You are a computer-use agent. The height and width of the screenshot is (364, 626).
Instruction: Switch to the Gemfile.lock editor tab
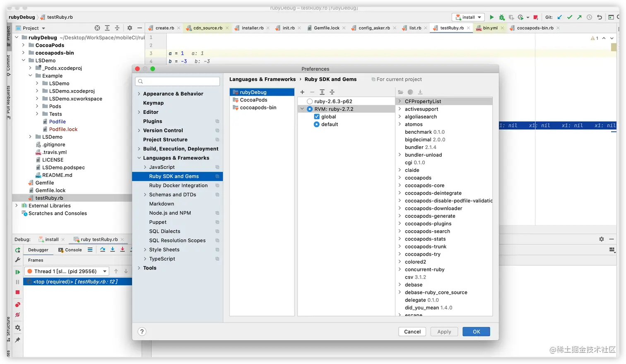[x=326, y=28]
